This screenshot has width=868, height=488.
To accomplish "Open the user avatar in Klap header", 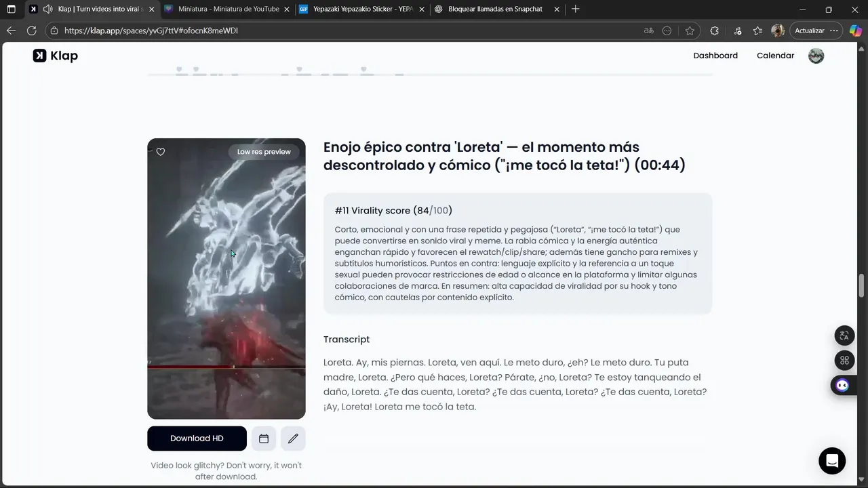I will tap(816, 56).
